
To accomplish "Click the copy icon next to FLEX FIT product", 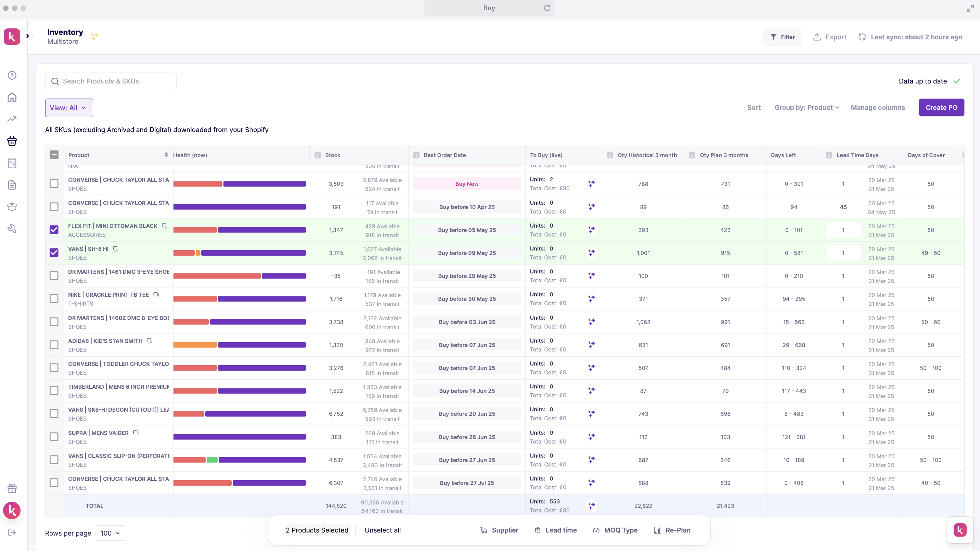I will tap(164, 226).
